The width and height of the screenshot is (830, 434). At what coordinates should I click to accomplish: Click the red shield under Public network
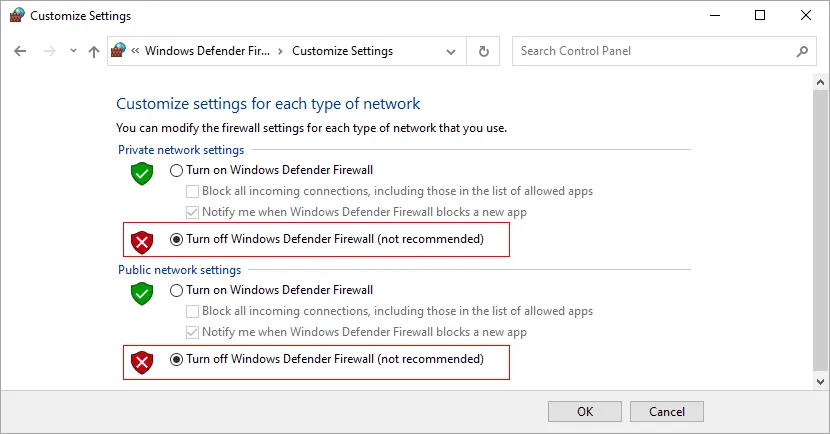pyautogui.click(x=142, y=363)
